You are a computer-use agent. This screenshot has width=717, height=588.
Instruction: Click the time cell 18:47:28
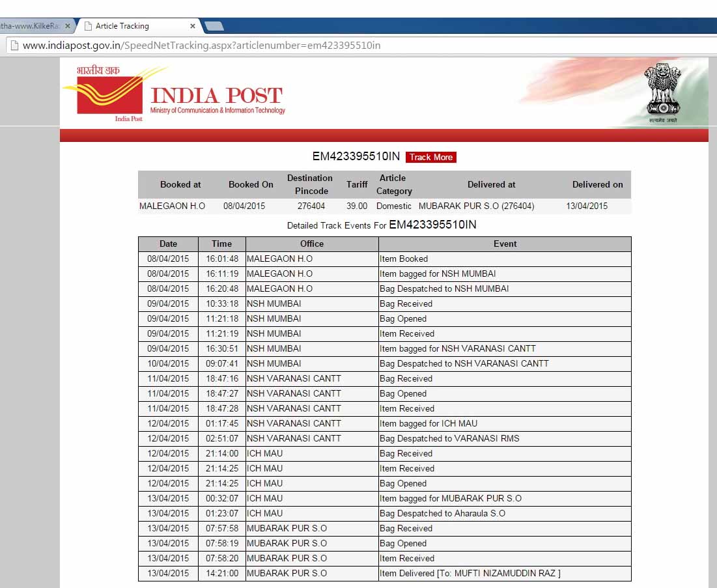coord(222,408)
